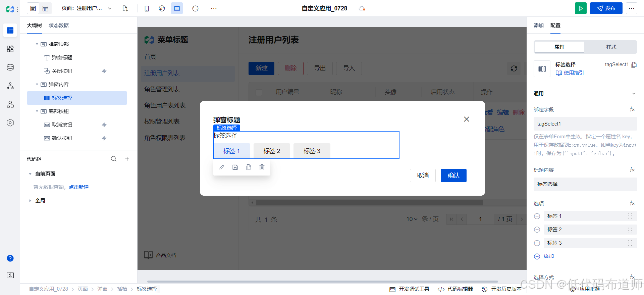
Task: Remove option 标签 2 with minus icon
Action: (x=537, y=230)
